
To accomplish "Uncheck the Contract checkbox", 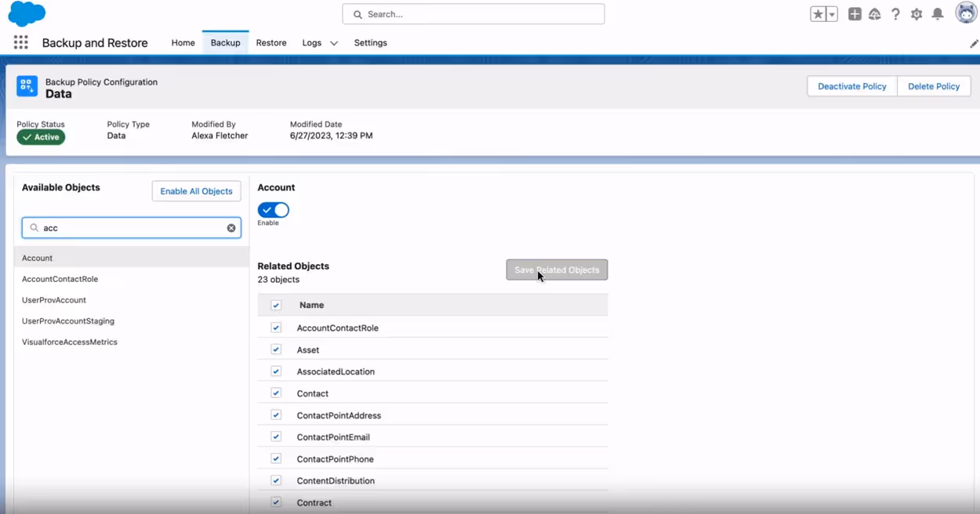I will 276,502.
